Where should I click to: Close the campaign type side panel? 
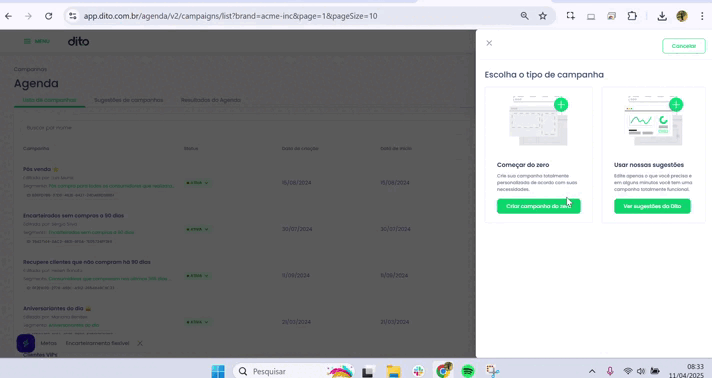tap(489, 43)
